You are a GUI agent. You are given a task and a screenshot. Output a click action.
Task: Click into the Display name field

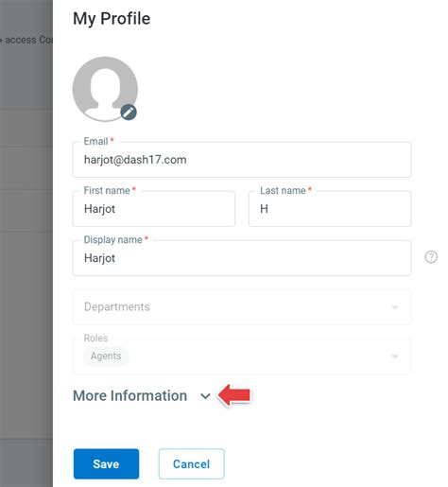[x=242, y=258]
